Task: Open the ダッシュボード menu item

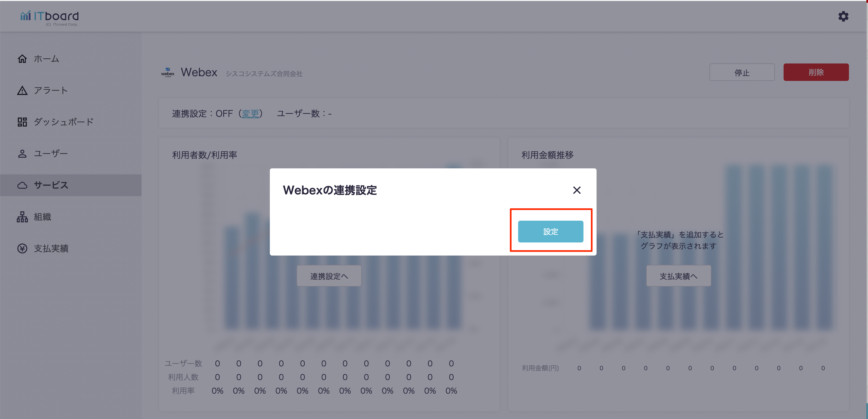Action: (x=64, y=122)
